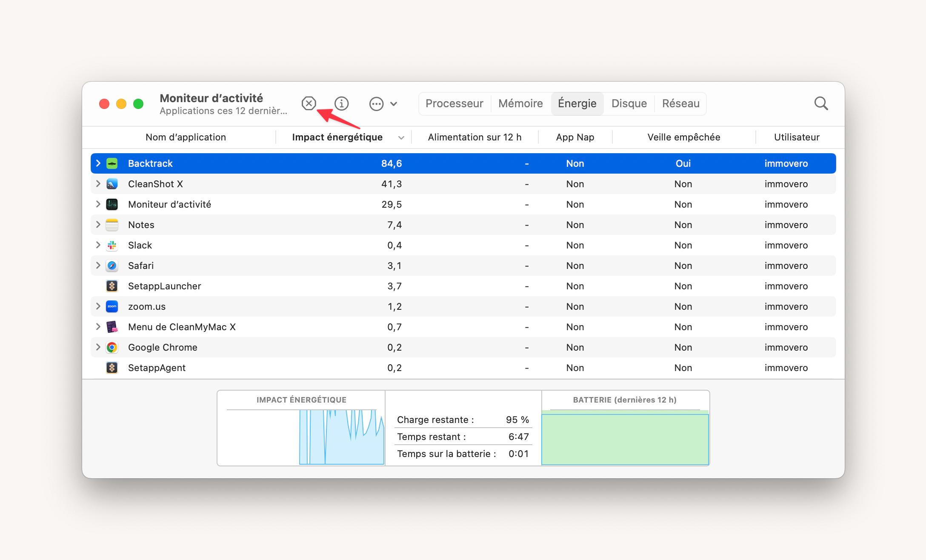The width and height of the screenshot is (926, 560).
Task: Click the 'Applications ces 12 dernièr...' subtitle
Action: [x=223, y=111]
